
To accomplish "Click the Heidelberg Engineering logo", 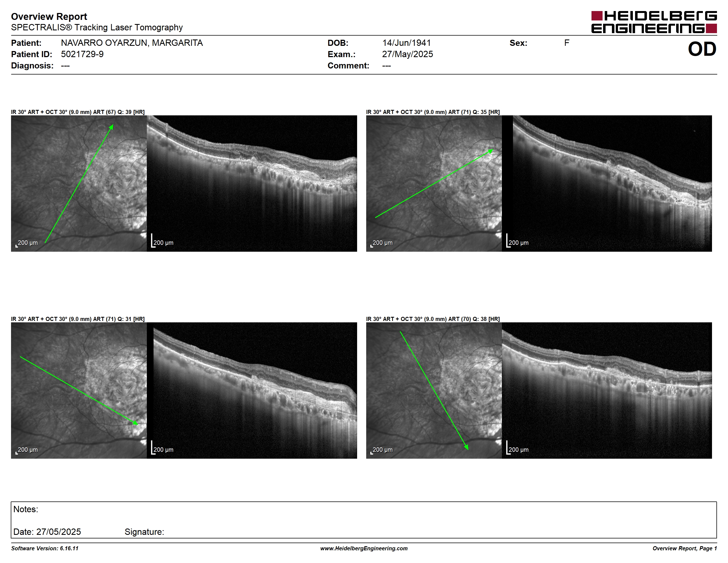I will click(654, 22).
